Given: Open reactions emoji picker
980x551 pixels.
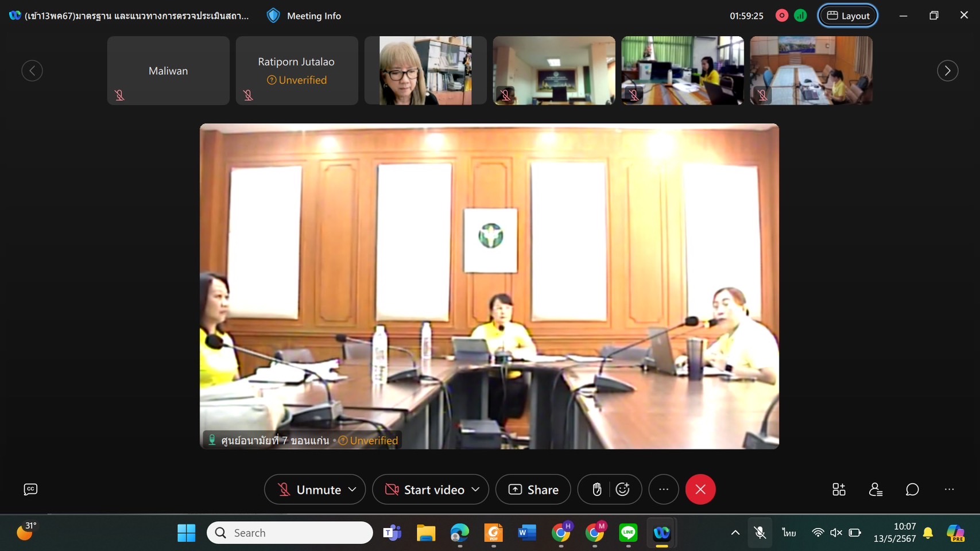Looking at the screenshot, I should pyautogui.click(x=623, y=490).
